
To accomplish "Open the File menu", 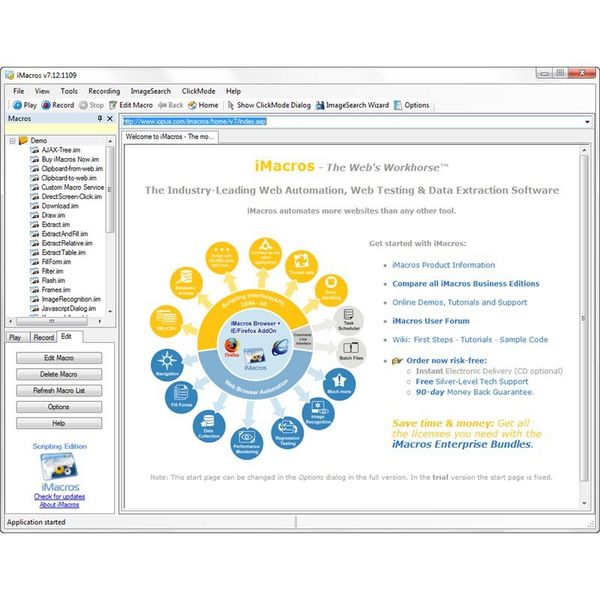I will click(18, 91).
